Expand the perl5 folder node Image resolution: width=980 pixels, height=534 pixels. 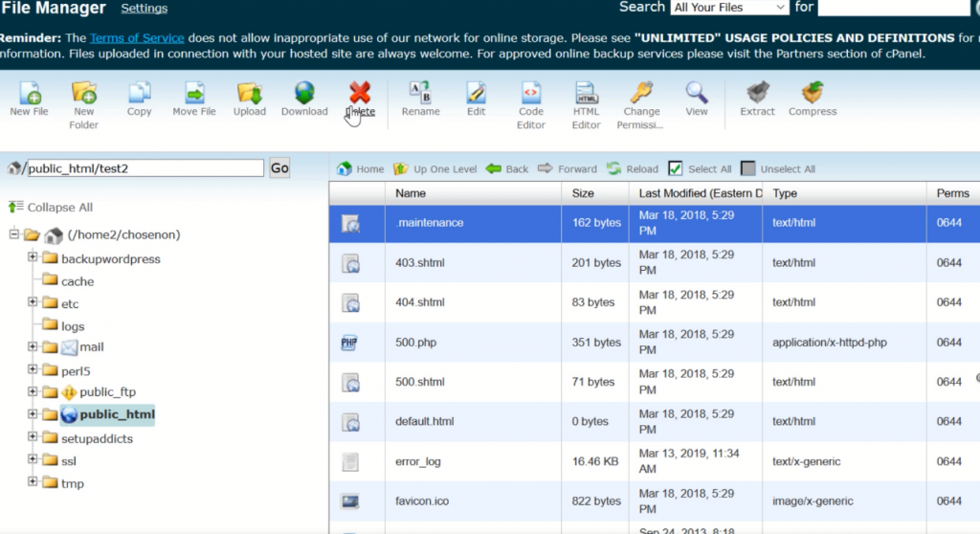33,369
